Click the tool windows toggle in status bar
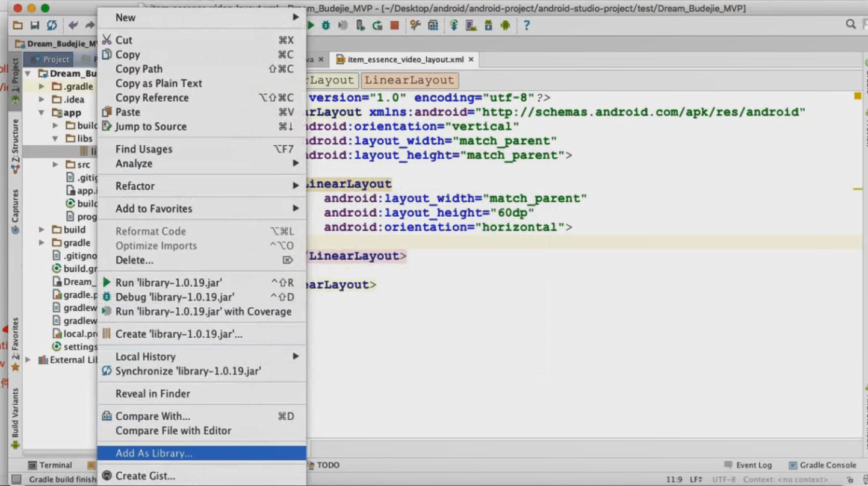This screenshot has height=486, width=868. click(16, 479)
